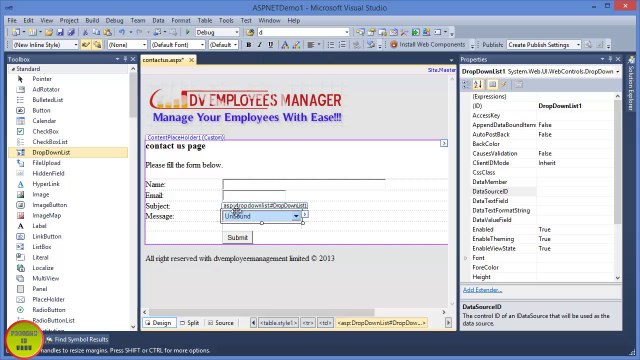Screen dimensions: 640x360
Task: Toggle Bold formatting button
Action: (249, 45)
